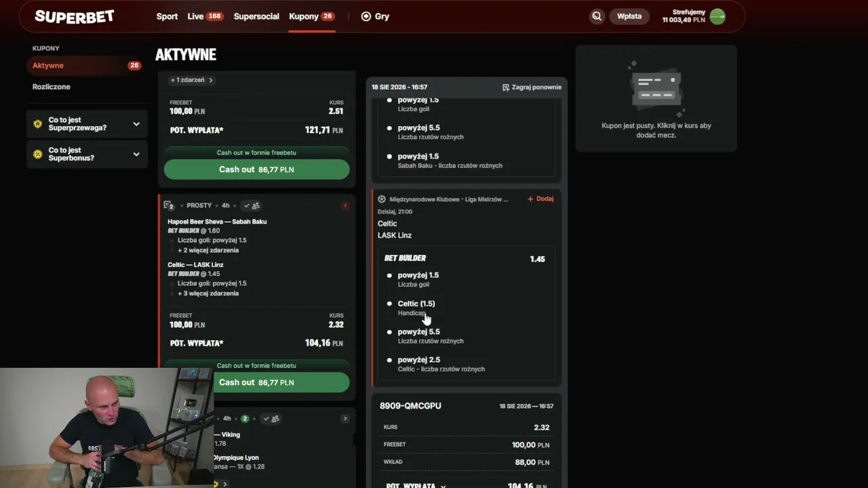Click the Superprzewaga shield icon
The image size is (868, 488).
(37, 124)
